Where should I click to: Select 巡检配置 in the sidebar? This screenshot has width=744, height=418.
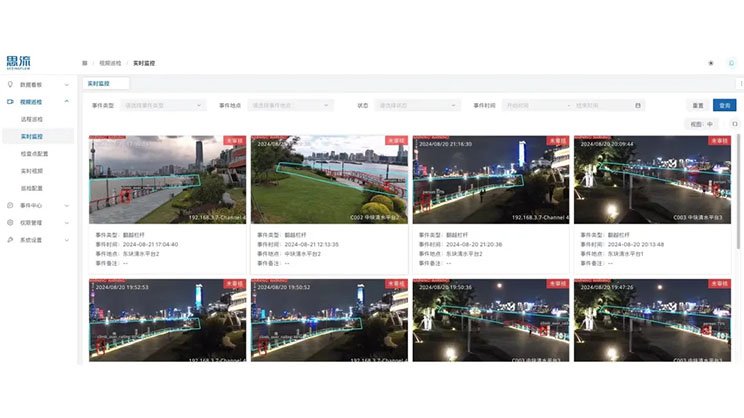pos(32,188)
